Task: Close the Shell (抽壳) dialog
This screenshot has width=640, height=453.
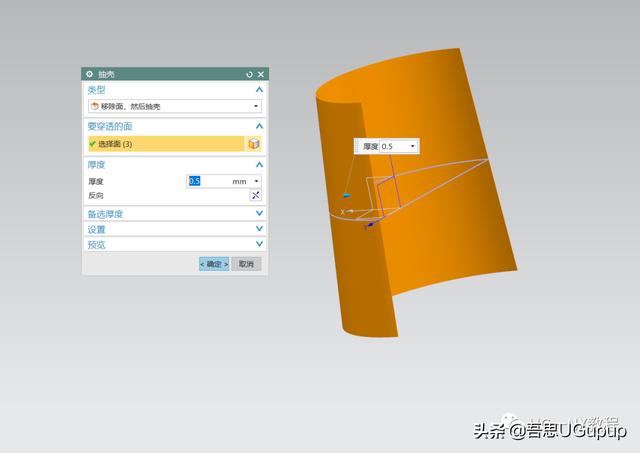Action: (261, 74)
